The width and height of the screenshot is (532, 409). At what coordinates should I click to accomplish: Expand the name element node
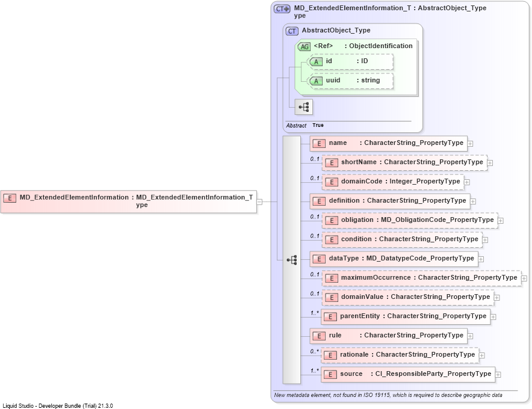(x=470, y=144)
